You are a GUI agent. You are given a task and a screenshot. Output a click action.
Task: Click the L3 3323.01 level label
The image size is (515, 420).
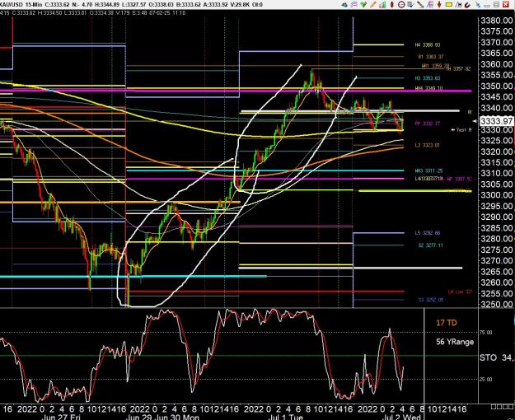[428, 145]
